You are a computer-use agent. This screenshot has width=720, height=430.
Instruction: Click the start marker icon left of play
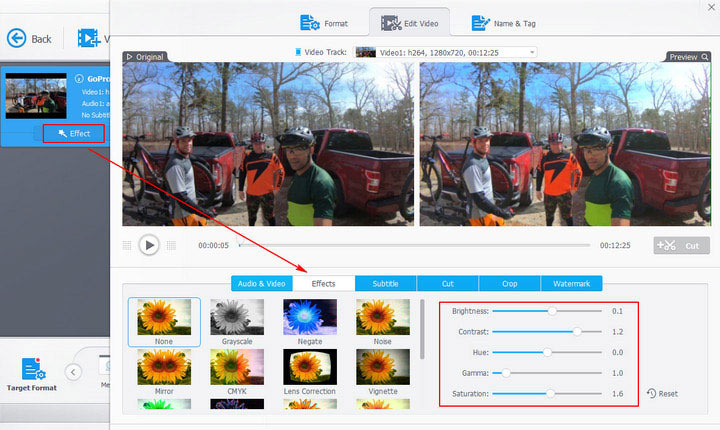(127, 245)
